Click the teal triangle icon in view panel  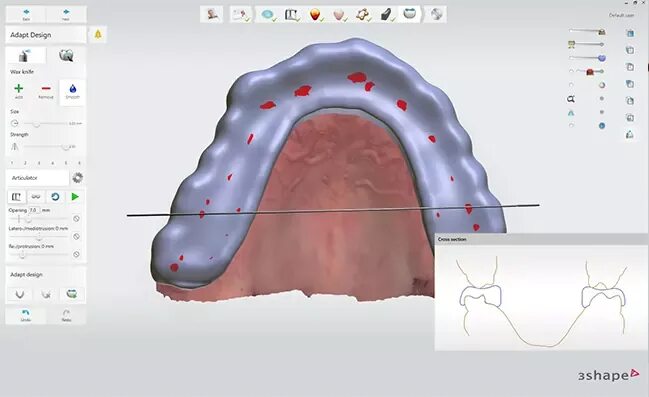[x=571, y=113]
